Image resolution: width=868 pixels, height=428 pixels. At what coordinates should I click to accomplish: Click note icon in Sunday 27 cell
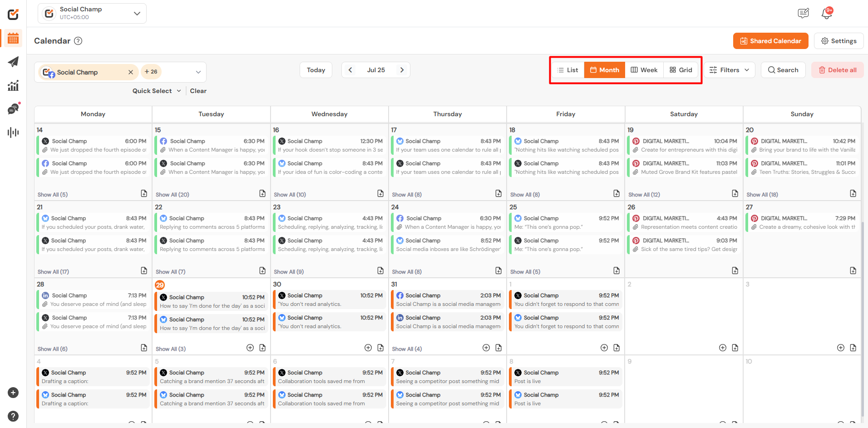pos(853,271)
